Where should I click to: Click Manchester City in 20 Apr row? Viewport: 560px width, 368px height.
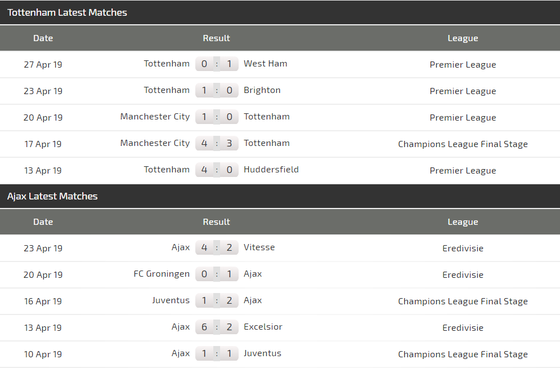click(x=155, y=116)
